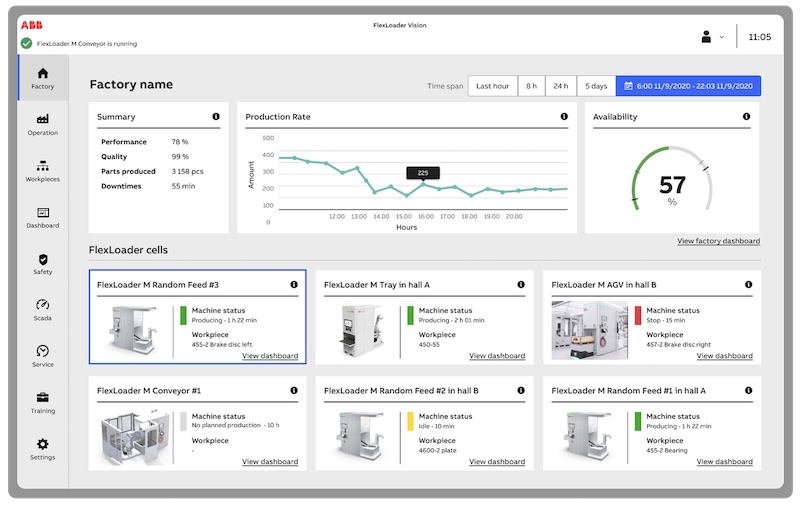Show info for Random Feed #2 in hall B
The image size is (800, 506).
[521, 390]
